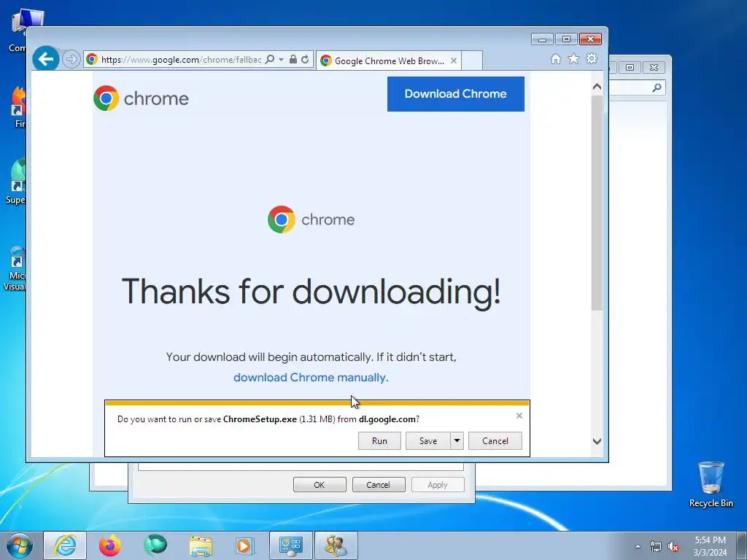Run ChromeSetup.exe
Screen dimensions: 747x560
pyautogui.click(x=379, y=441)
